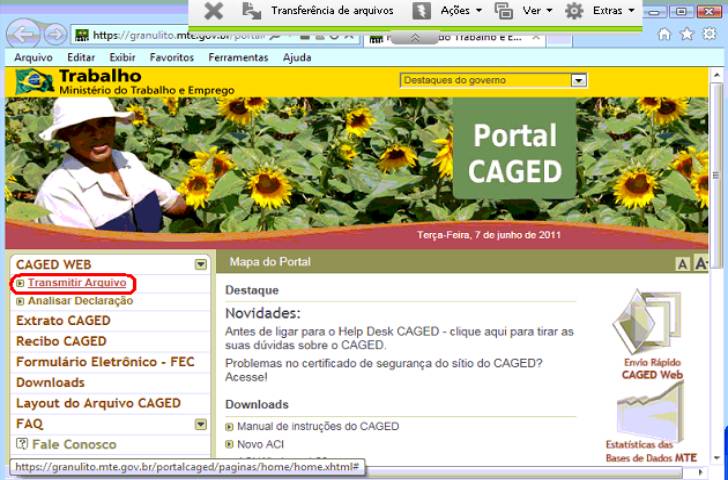Viewport: 728px width, 480px height.
Task: Open the Exibir menu
Action: [x=122, y=58]
